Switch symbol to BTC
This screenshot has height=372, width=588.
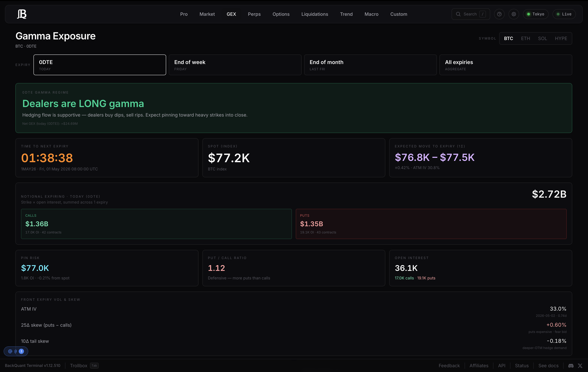tap(508, 38)
